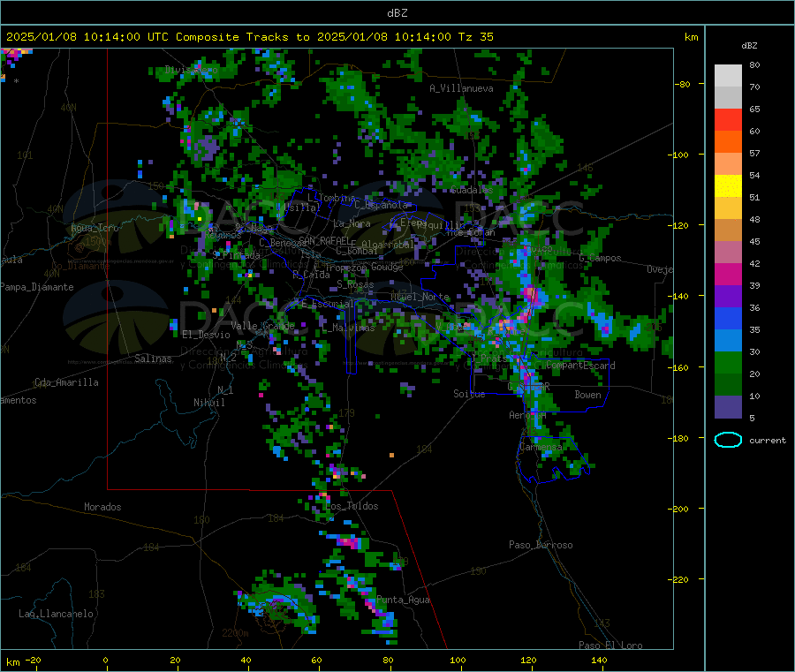Click the '0' tick on the bottom axis

105,660
